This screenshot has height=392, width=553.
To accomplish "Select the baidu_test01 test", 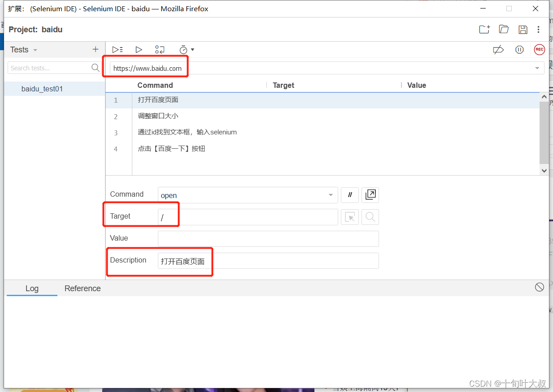I will click(55, 89).
